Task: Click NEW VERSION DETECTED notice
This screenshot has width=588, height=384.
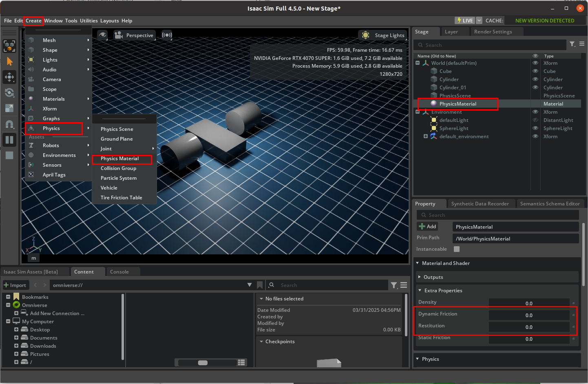Action: (545, 21)
